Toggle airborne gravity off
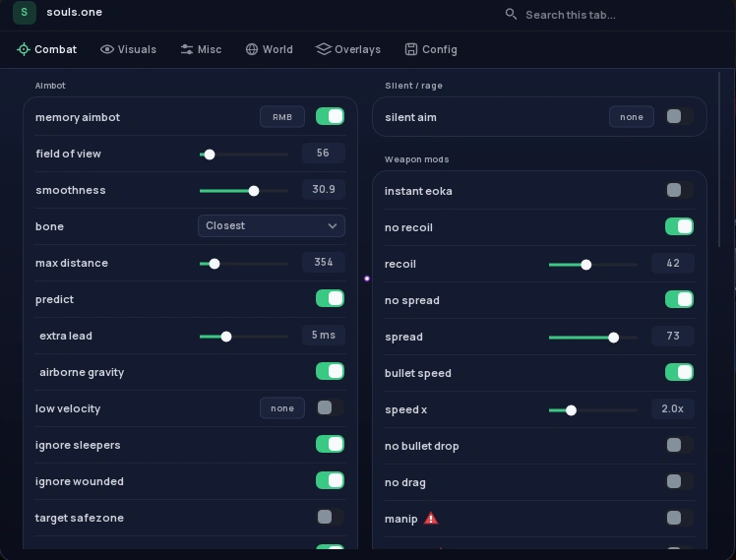736x560 pixels. coord(330,371)
